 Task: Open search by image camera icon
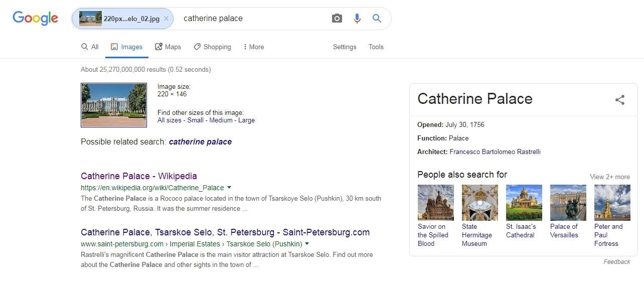pyautogui.click(x=337, y=19)
